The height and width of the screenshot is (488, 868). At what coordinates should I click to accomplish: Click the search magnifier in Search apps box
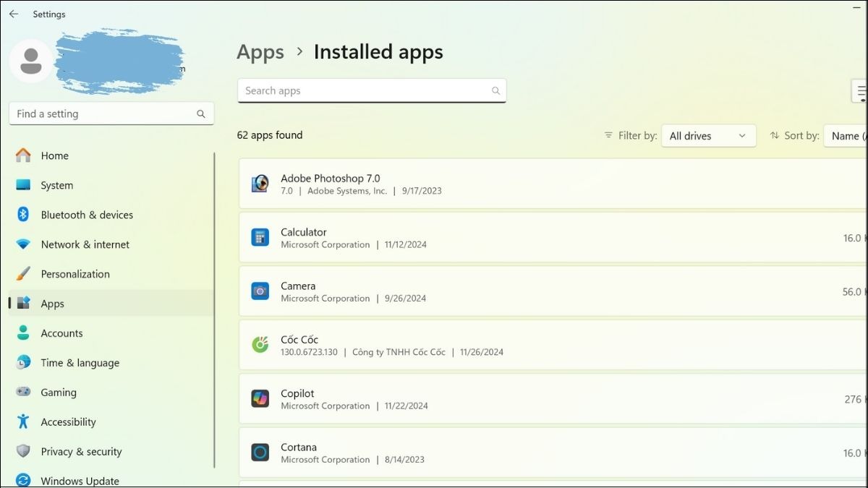[495, 91]
